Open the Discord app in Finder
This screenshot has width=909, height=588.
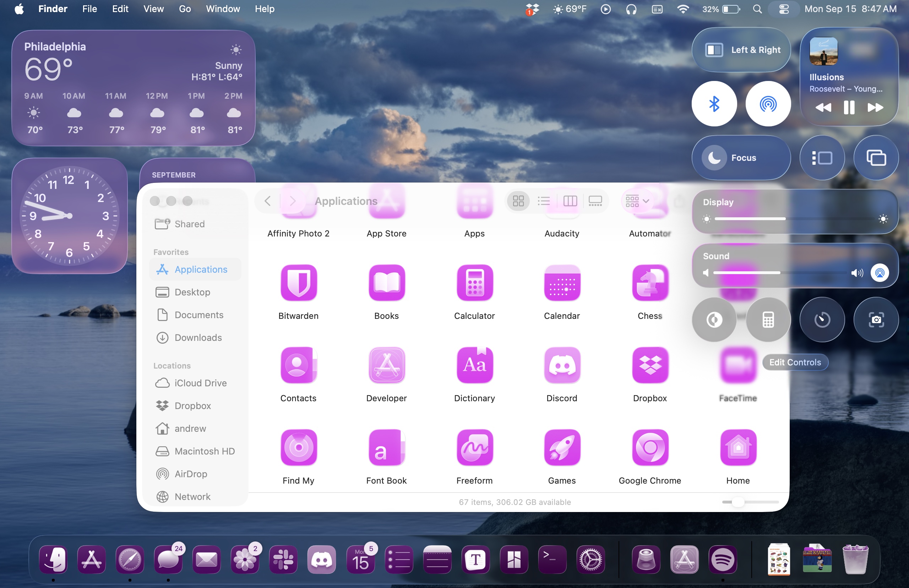pos(562,365)
